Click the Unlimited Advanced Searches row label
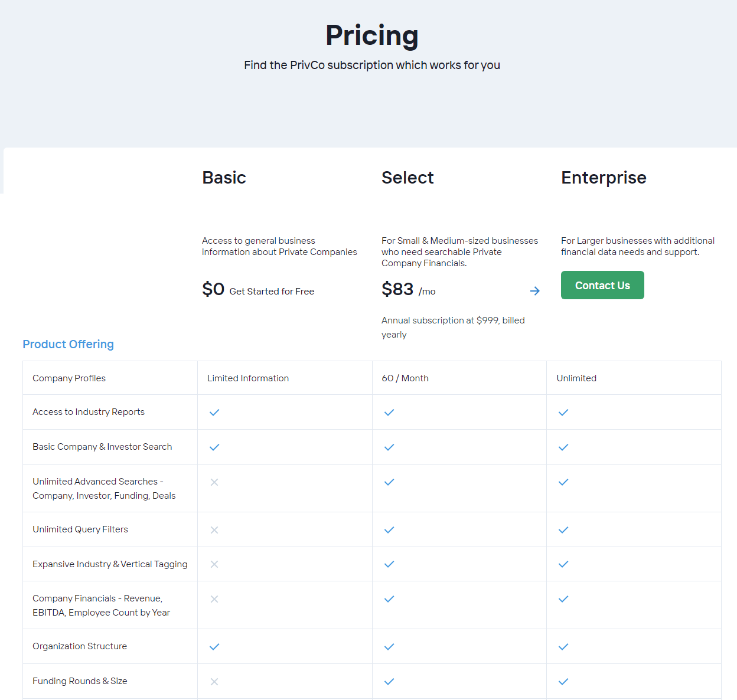 point(104,489)
